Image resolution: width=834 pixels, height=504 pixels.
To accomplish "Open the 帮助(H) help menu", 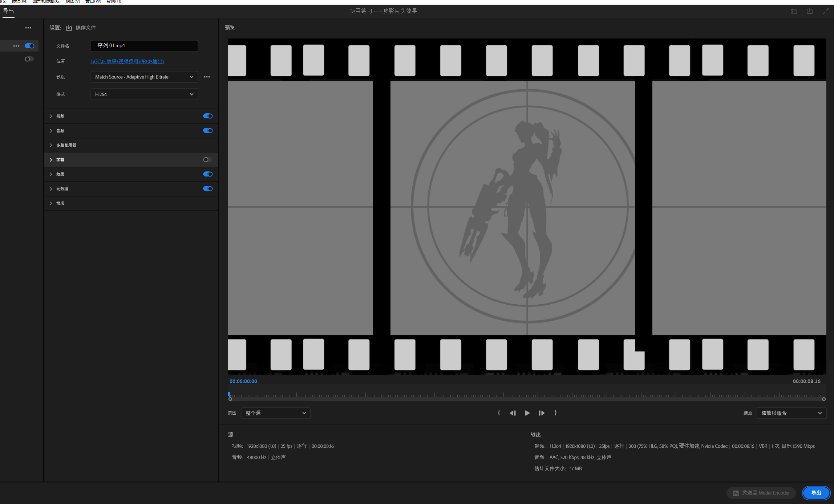I will click(x=114, y=1).
